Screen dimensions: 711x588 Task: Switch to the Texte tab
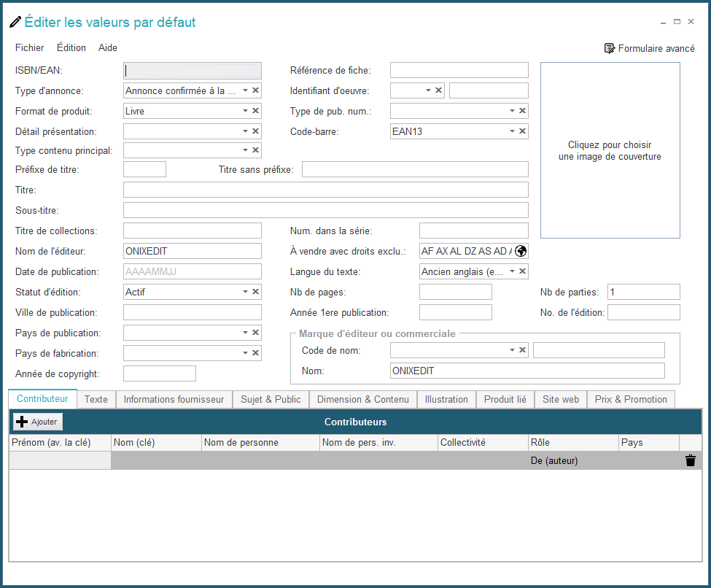click(x=96, y=399)
